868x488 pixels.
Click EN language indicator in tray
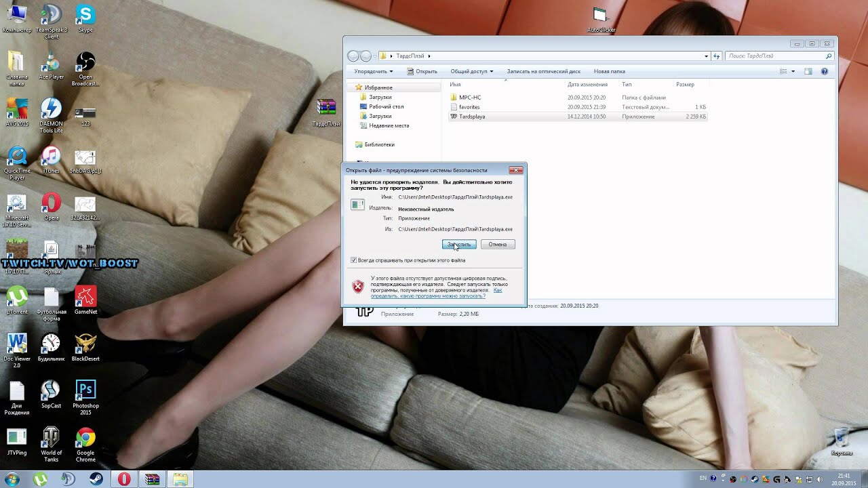[x=703, y=479]
